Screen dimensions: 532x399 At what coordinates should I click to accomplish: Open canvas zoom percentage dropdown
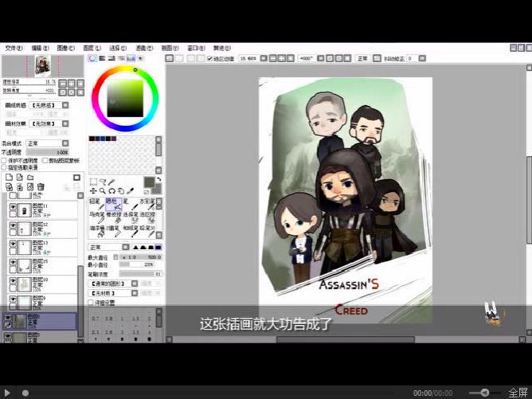tap(264, 58)
